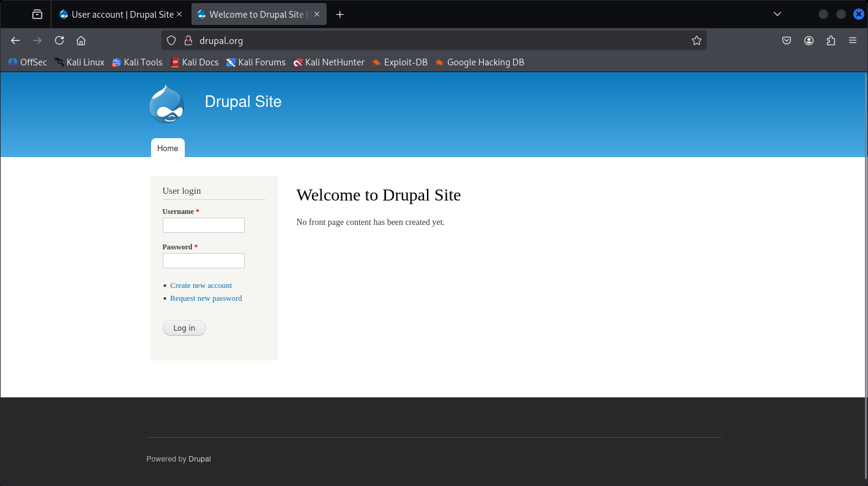868x486 pixels.
Task: Select the Welcome to Drupal Site tab
Action: pos(259,14)
